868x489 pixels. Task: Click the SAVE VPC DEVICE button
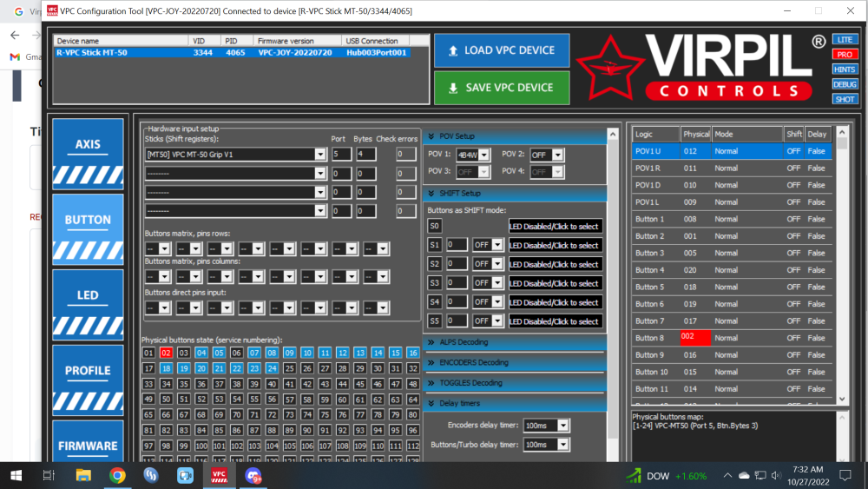(502, 88)
